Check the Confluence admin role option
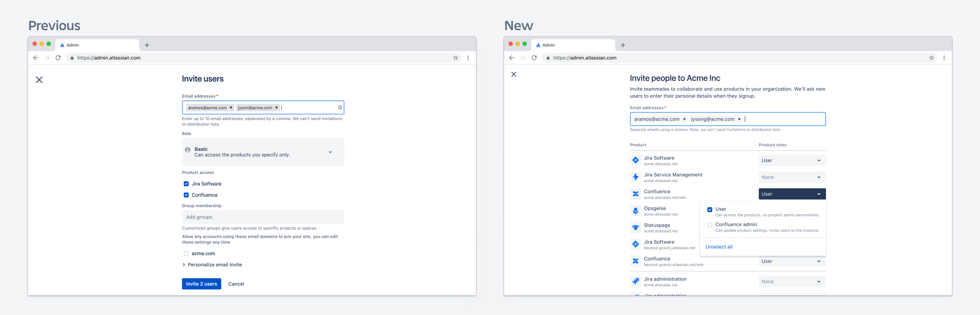This screenshot has width=980, height=315. 709,225
